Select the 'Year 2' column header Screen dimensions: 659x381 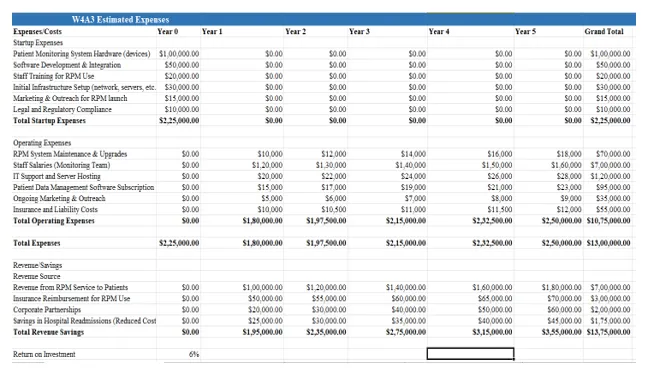295,32
